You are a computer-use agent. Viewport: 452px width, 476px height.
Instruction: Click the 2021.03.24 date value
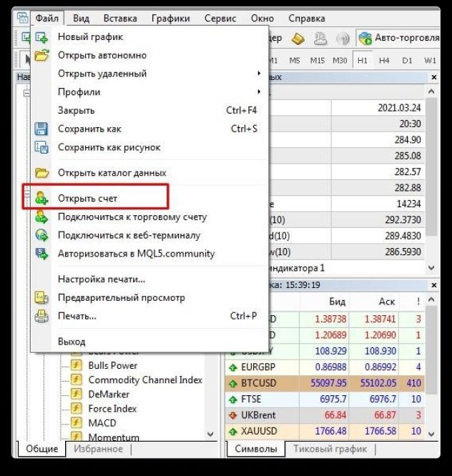[x=399, y=108]
